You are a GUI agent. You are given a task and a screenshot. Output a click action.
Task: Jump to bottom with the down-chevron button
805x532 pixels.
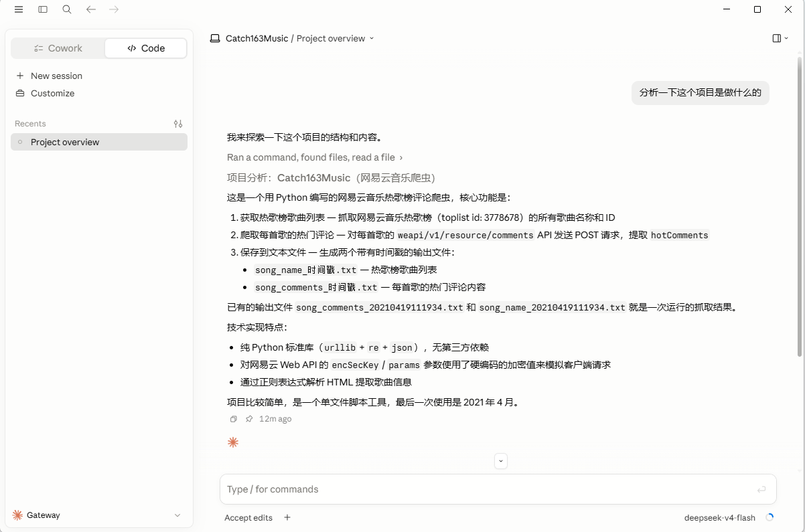tap(501, 461)
